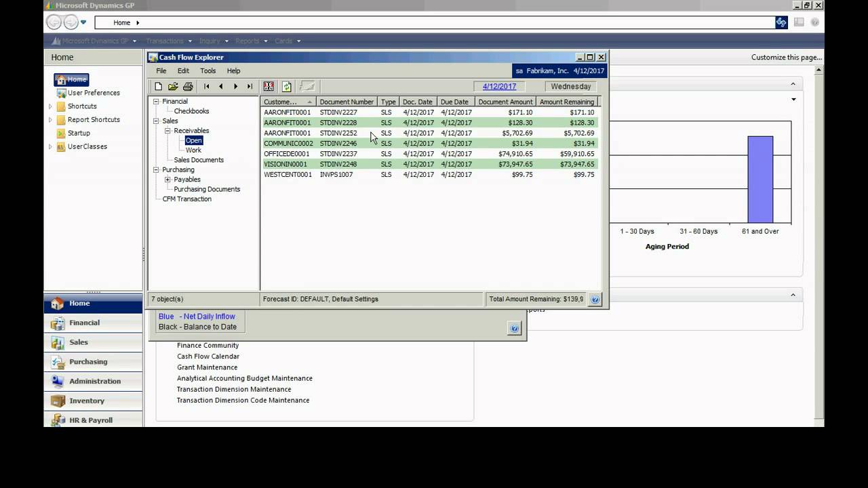The width and height of the screenshot is (868, 488).
Task: Open Grant Maintenance link
Action: click(x=207, y=367)
